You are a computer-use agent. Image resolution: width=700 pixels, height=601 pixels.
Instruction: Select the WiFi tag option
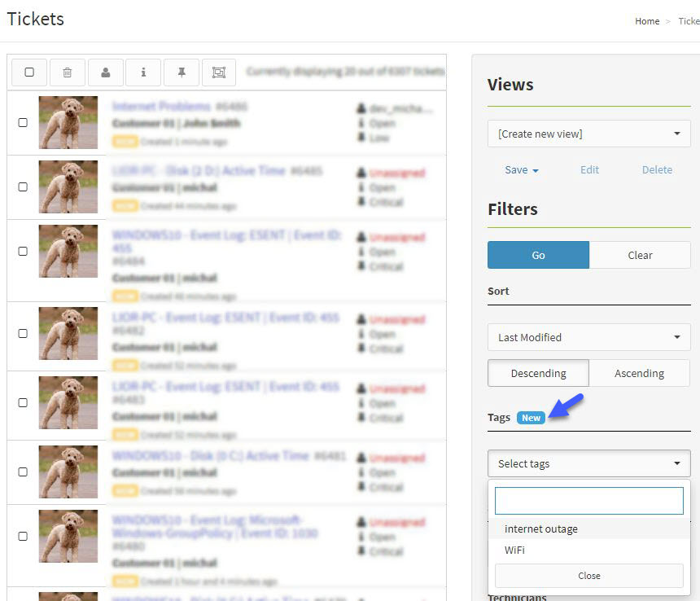point(588,550)
